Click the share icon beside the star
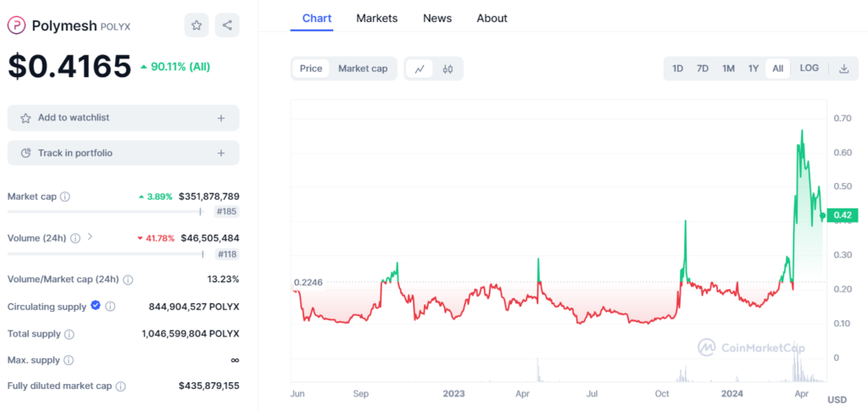868x411 pixels. (227, 25)
